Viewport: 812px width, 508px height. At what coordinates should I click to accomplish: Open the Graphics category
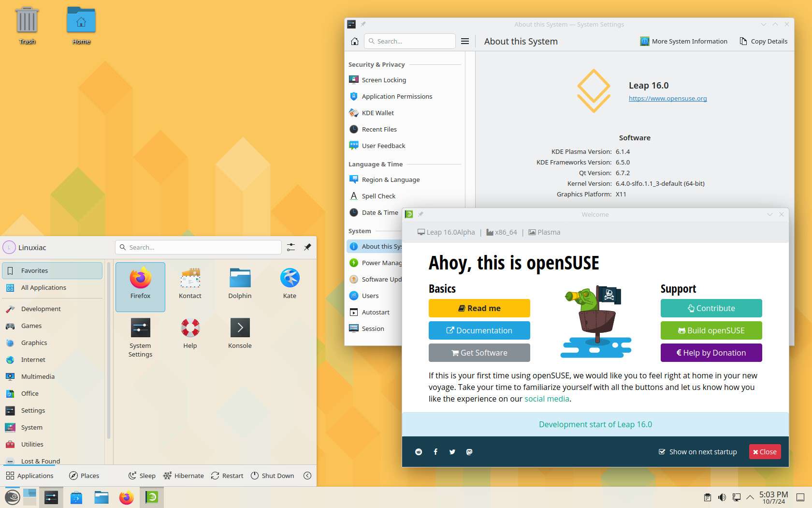click(x=52, y=343)
